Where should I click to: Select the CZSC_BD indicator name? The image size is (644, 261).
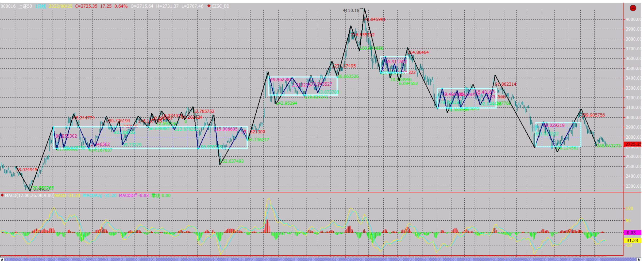(220, 6)
